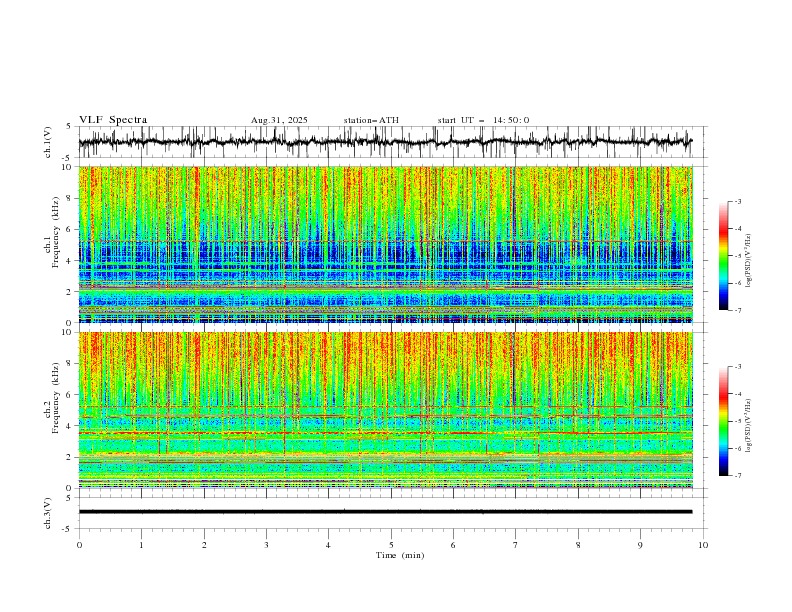Click the ch.1 color bar "-3" tick label
Viewport: 792px width, 612px height.
738,201
